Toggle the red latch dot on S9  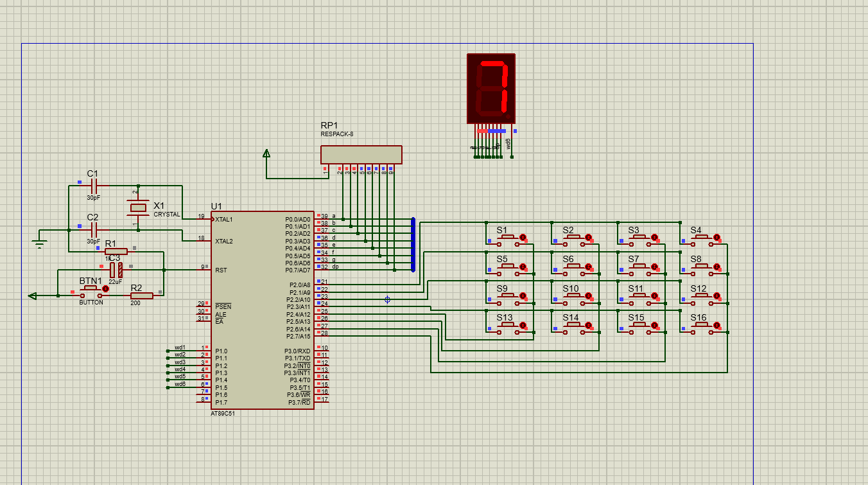(x=523, y=295)
